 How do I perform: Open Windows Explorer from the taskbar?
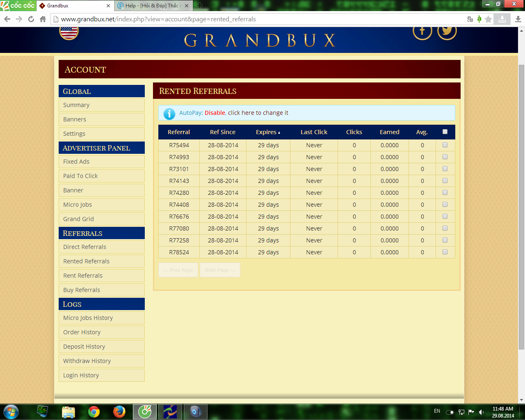(68, 411)
